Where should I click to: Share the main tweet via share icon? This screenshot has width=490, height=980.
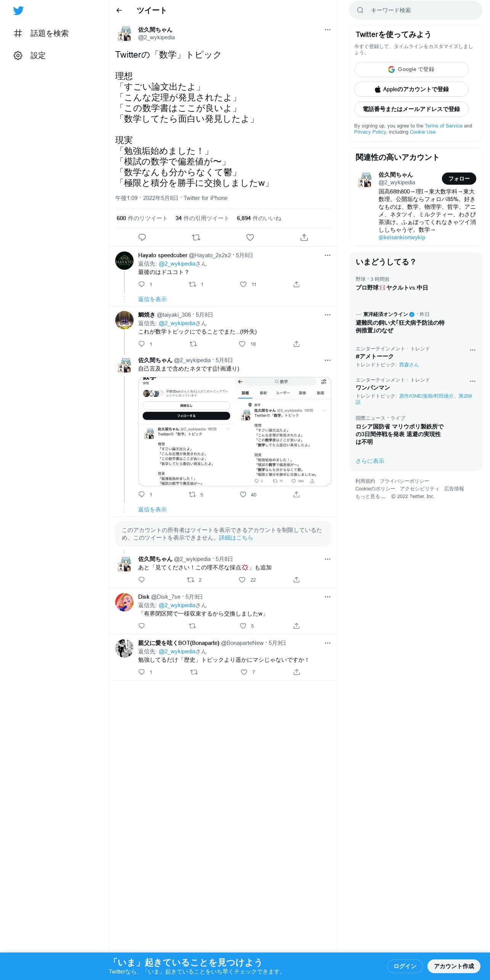tap(304, 237)
